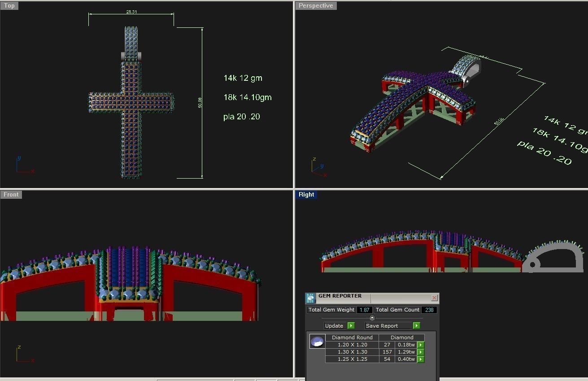
Task: Click the 'pla 20 .20' text in Top viewport
Action: click(241, 117)
